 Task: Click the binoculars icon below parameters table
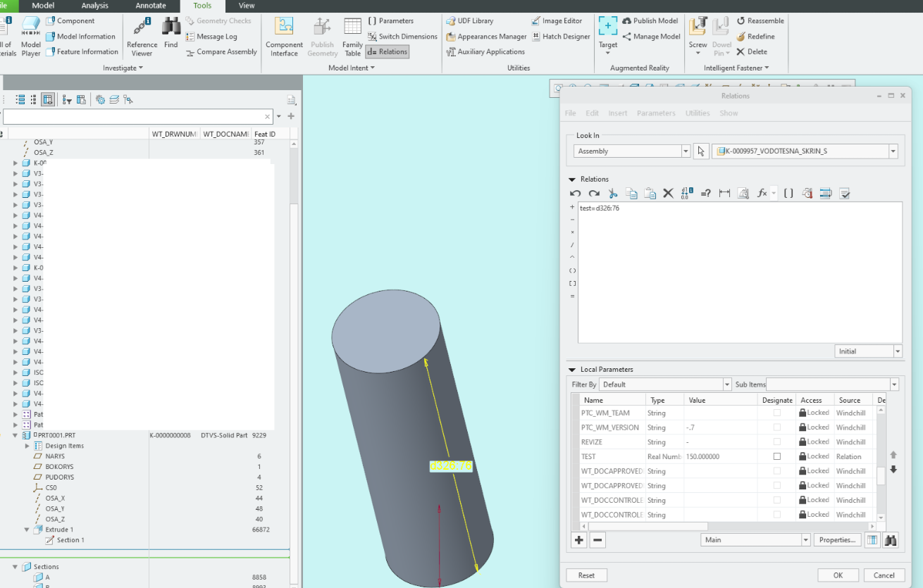[x=891, y=540]
